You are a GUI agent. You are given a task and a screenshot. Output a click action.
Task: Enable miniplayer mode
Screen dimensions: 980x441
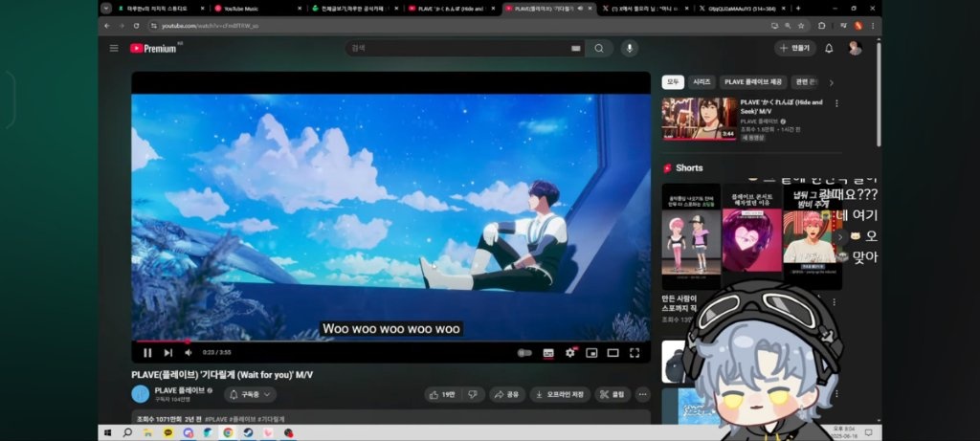(x=591, y=353)
